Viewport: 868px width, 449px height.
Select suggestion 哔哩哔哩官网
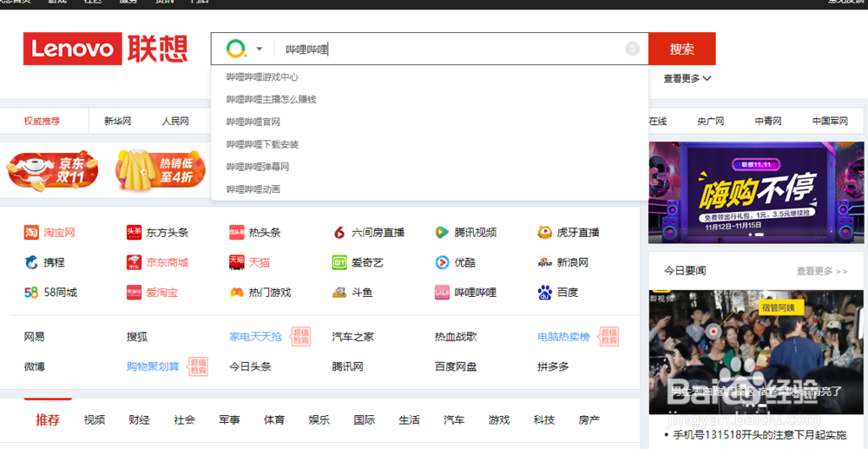pos(253,122)
